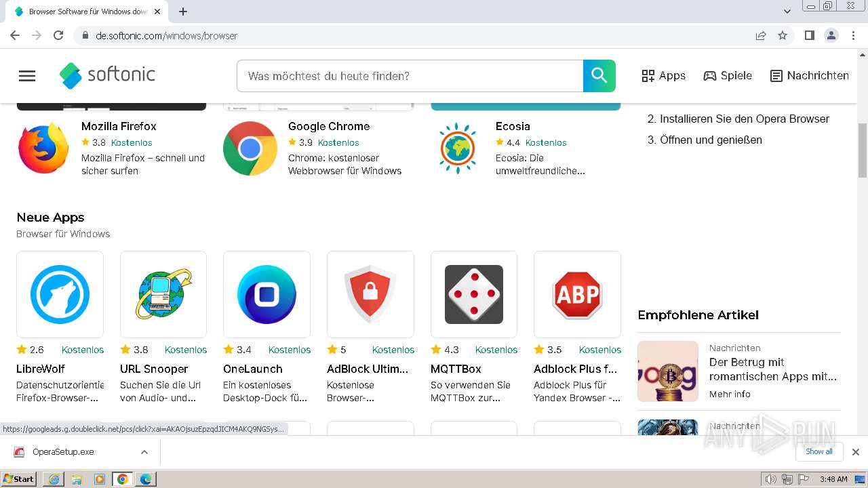
Task: Click the AdBlock Ultimate title text
Action: 368,369
